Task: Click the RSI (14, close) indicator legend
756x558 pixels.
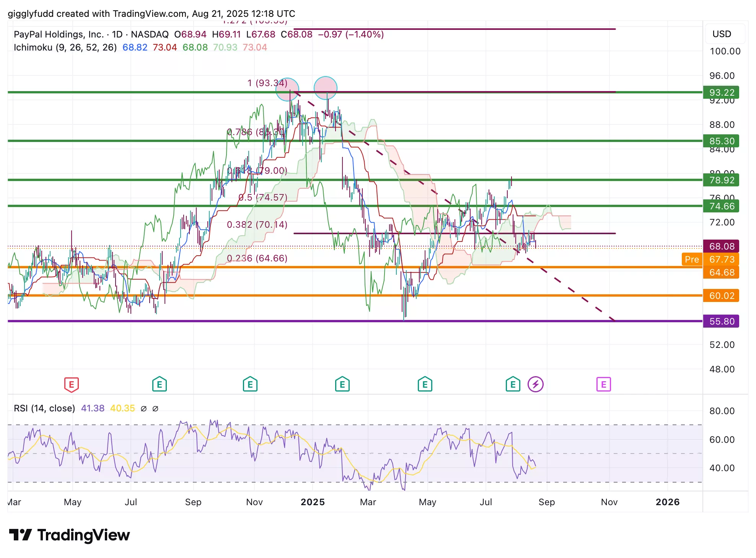Action: 44,408
